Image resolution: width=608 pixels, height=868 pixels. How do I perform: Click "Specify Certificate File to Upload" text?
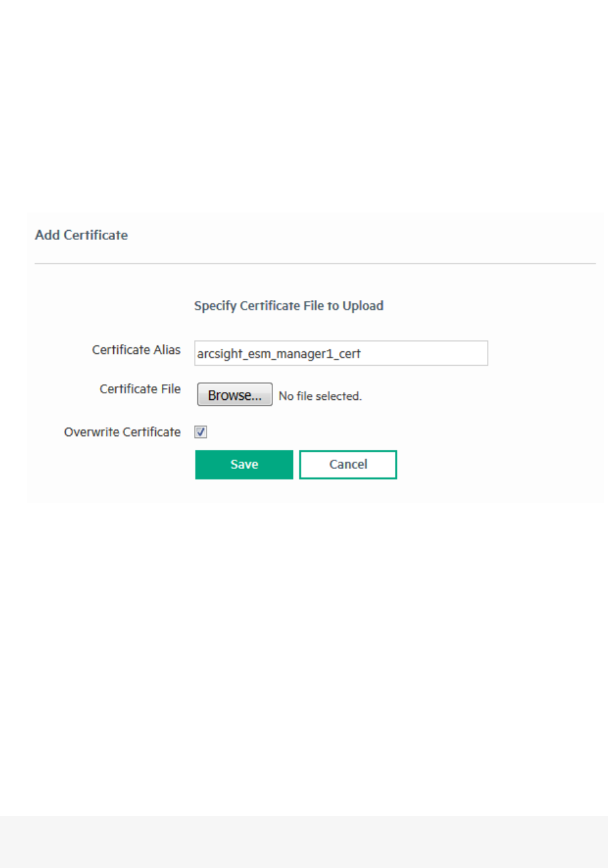[x=289, y=306]
